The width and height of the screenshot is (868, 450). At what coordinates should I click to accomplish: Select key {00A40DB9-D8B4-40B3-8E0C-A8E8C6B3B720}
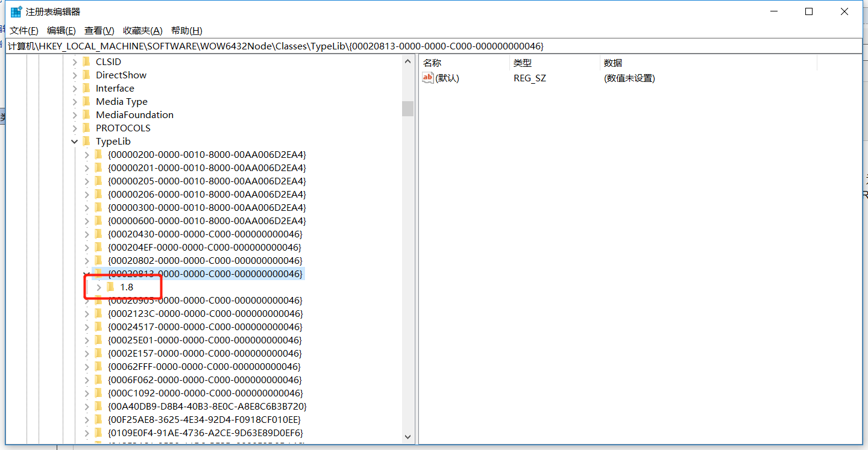[x=207, y=406]
